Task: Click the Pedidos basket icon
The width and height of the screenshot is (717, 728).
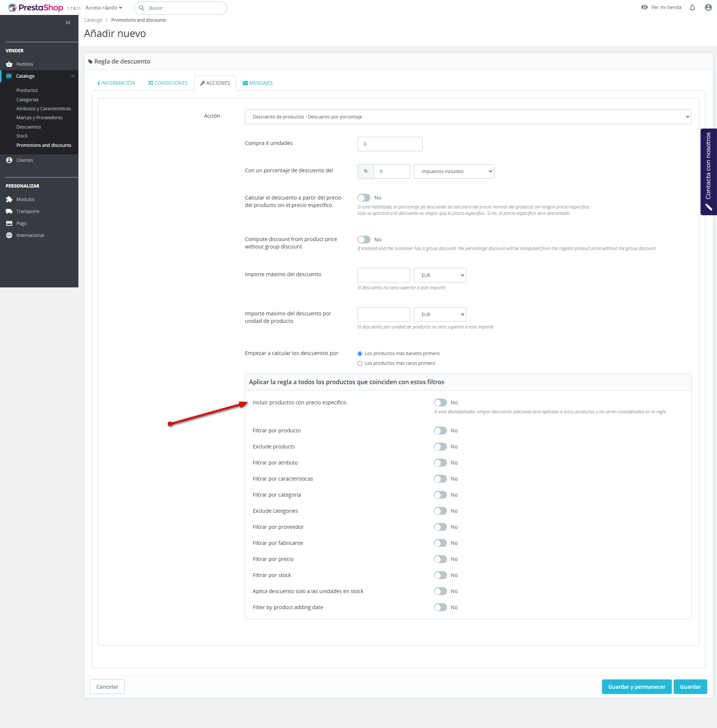Action: (x=9, y=64)
